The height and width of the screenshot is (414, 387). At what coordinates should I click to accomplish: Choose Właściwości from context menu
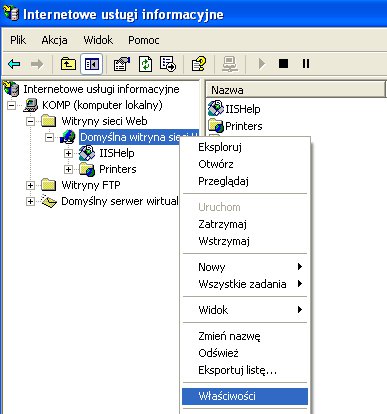coord(245,396)
